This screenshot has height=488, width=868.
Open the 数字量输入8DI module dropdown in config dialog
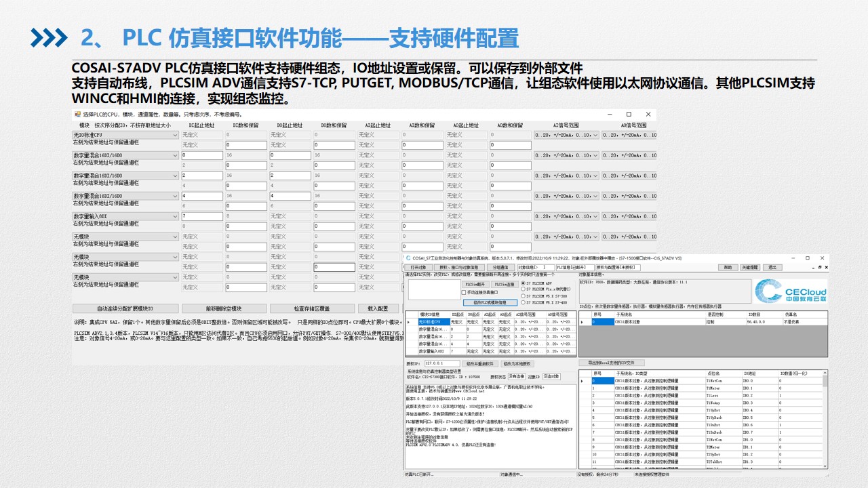click(125, 216)
